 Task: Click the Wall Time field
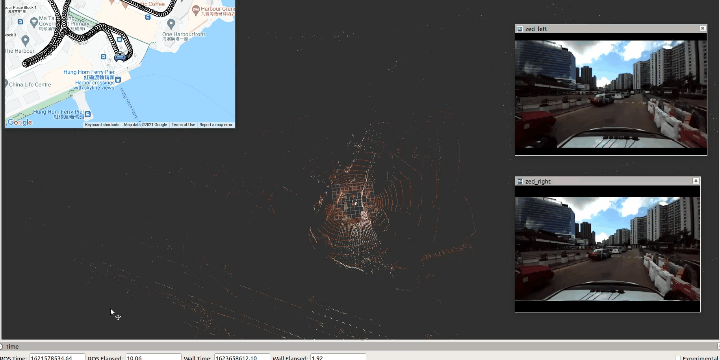(x=242, y=357)
